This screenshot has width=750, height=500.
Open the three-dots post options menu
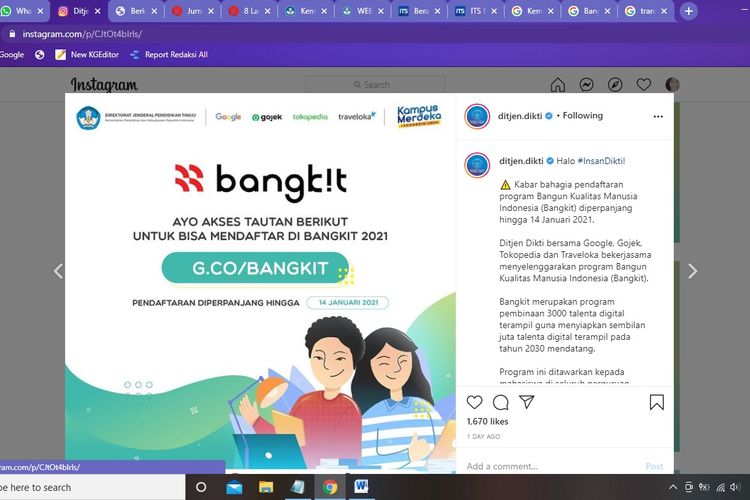(x=656, y=116)
